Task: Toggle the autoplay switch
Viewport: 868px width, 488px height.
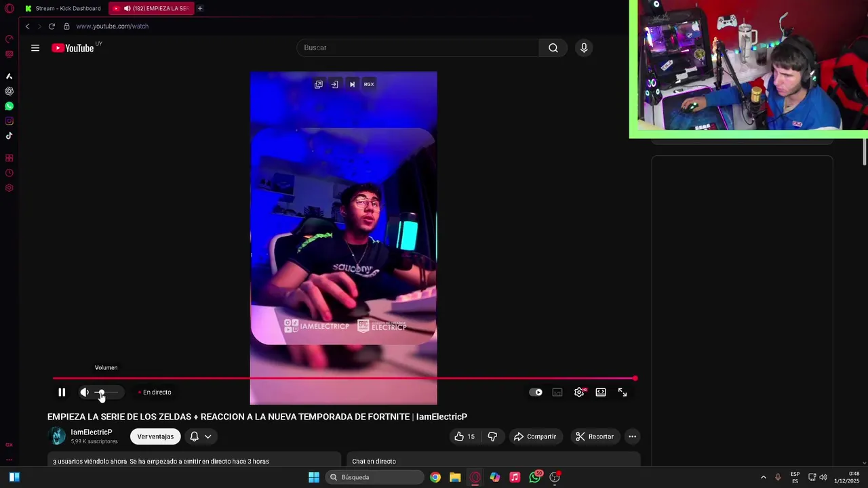Action: [x=536, y=392]
